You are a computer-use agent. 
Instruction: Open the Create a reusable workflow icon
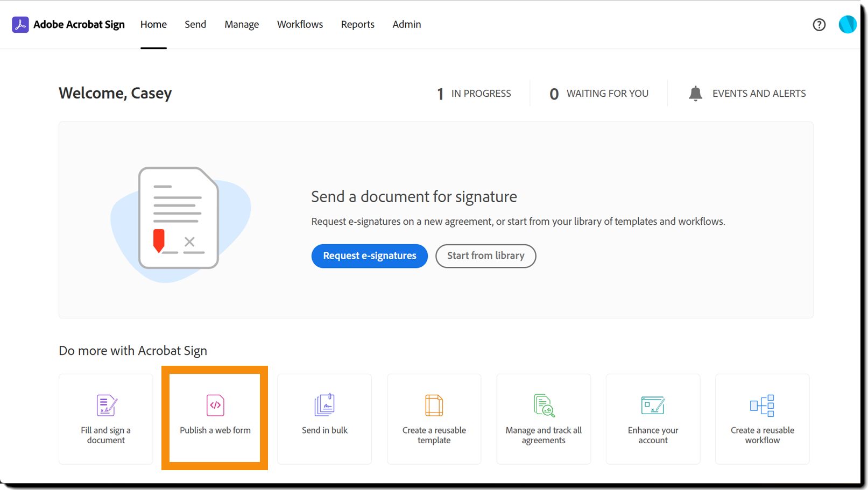pos(762,406)
